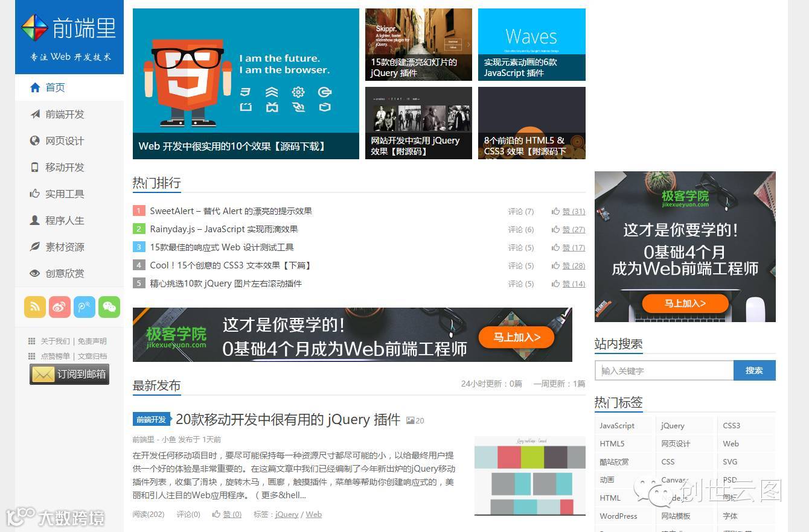Click the thumbs-up icon for 图片左右滚动插件 article
The image size is (809, 532).
[555, 283]
